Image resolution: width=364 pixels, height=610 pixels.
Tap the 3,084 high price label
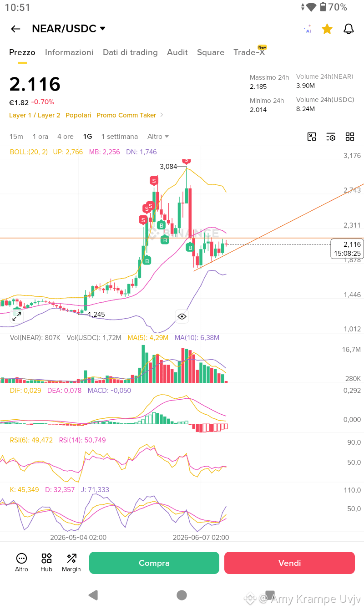coord(168,167)
